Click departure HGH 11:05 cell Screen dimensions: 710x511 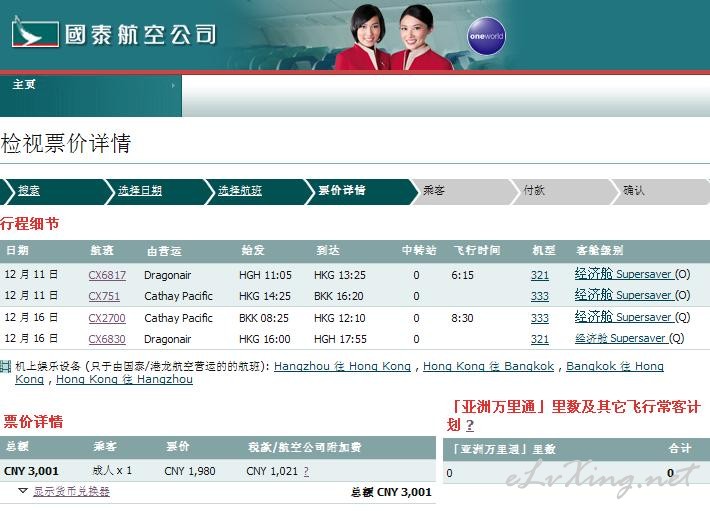coord(265,275)
